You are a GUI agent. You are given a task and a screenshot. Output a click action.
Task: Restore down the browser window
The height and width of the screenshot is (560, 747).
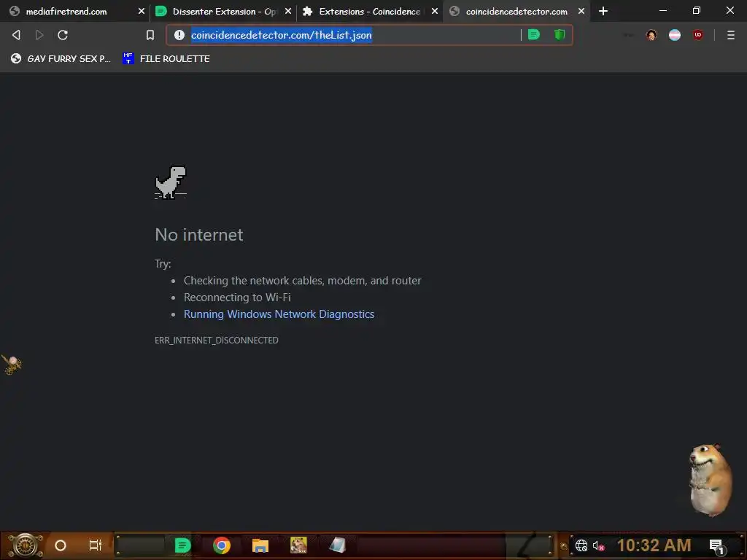tap(697, 10)
